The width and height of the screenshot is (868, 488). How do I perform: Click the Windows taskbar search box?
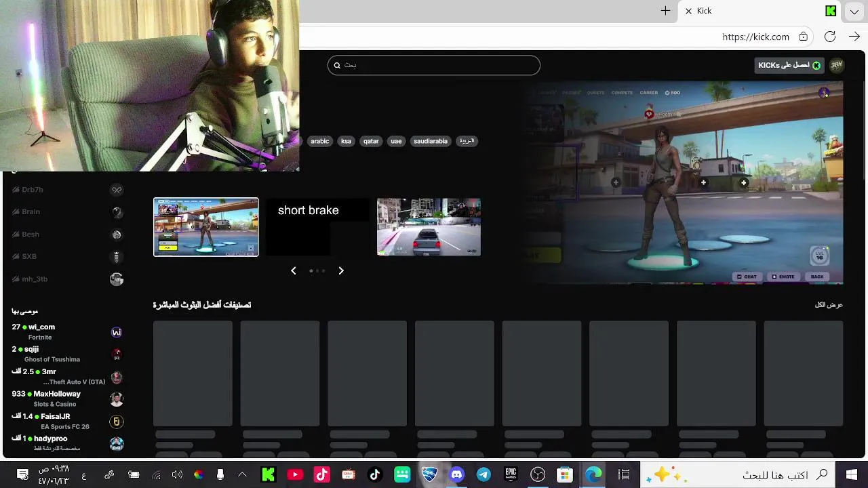pyautogui.click(x=738, y=474)
